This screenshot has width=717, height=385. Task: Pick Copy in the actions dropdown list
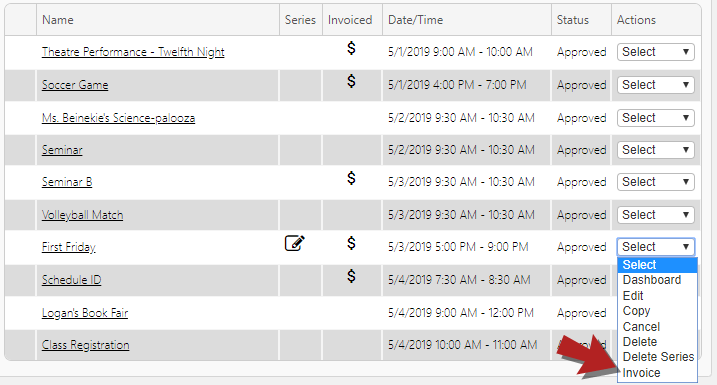pyautogui.click(x=636, y=311)
